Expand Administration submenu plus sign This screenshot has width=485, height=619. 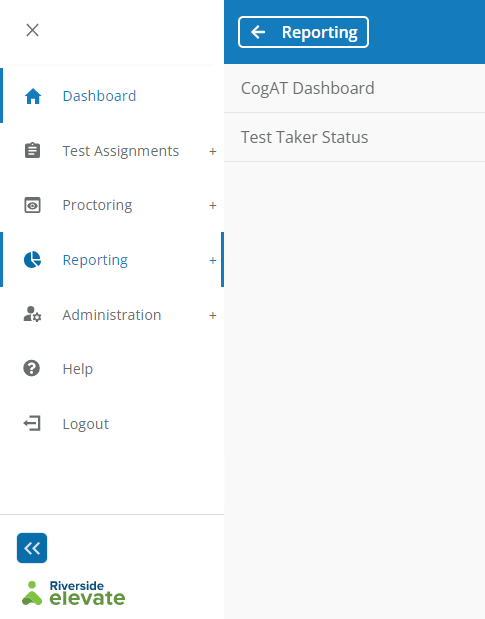(213, 315)
